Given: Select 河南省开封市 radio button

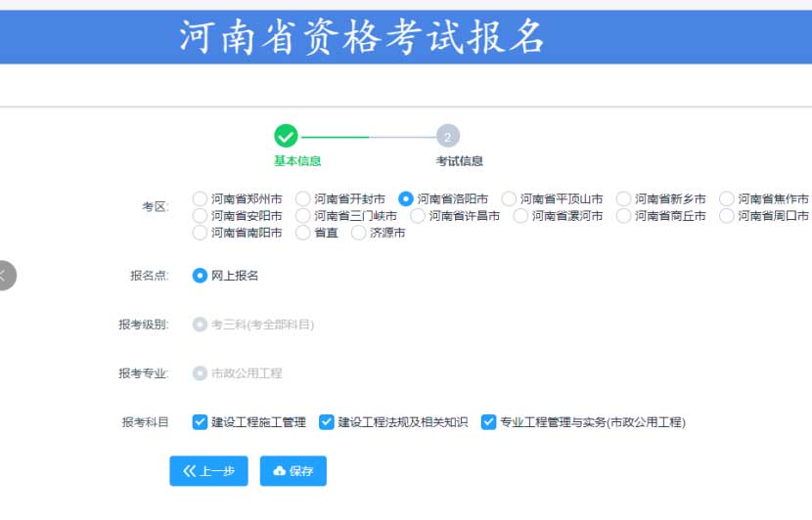Looking at the screenshot, I should (x=303, y=198).
